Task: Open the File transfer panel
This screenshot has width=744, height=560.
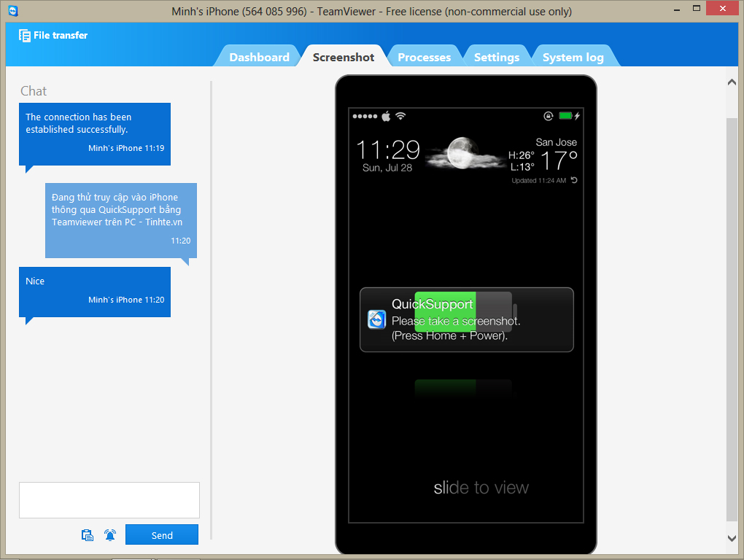Action: click(53, 35)
